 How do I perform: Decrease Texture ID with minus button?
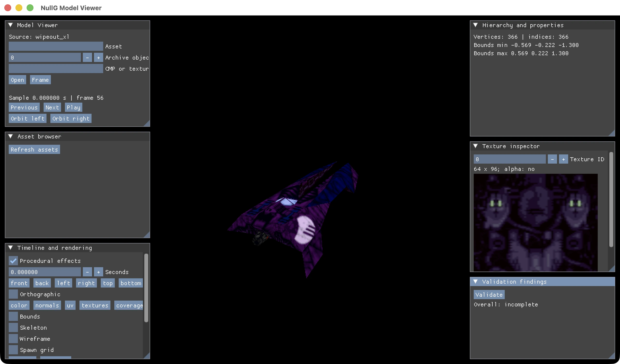[x=552, y=159]
